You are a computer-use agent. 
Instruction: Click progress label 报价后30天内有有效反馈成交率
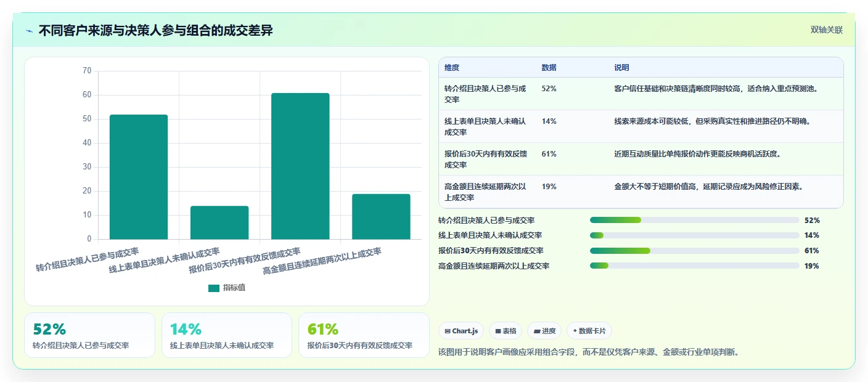click(491, 251)
